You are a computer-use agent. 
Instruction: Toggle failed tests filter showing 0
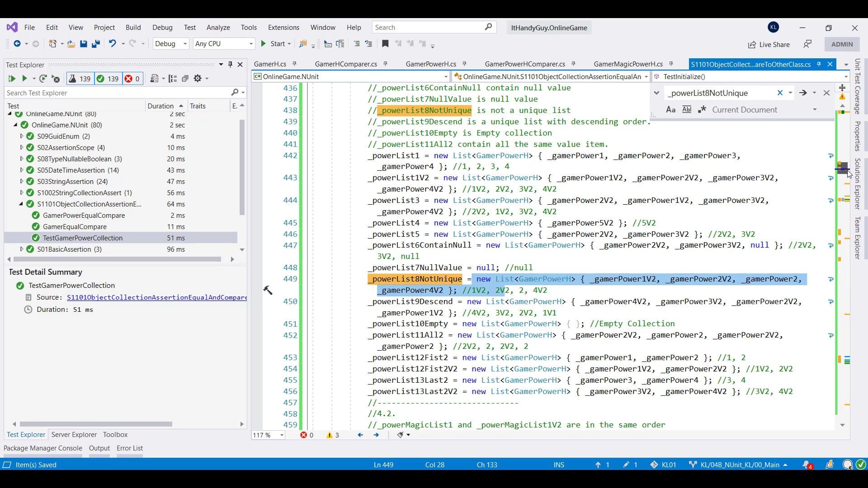[x=132, y=79]
